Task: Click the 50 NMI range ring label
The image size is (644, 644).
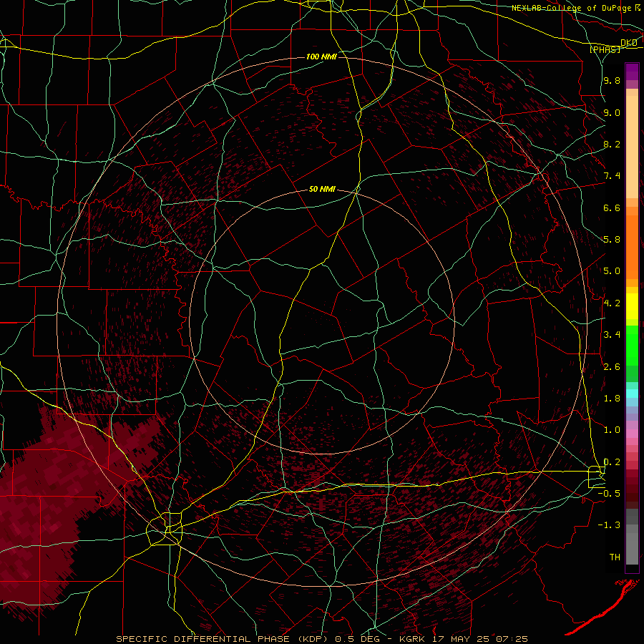Action: [322, 189]
